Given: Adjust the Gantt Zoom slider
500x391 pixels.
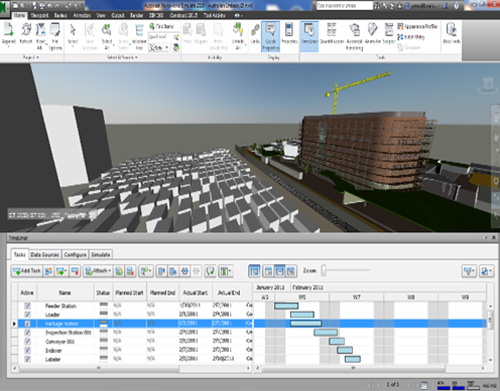Looking at the screenshot, I should [x=323, y=270].
